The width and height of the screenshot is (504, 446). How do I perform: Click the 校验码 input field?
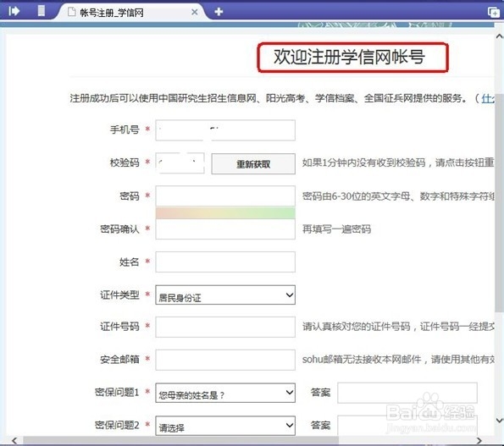pyautogui.click(x=180, y=163)
